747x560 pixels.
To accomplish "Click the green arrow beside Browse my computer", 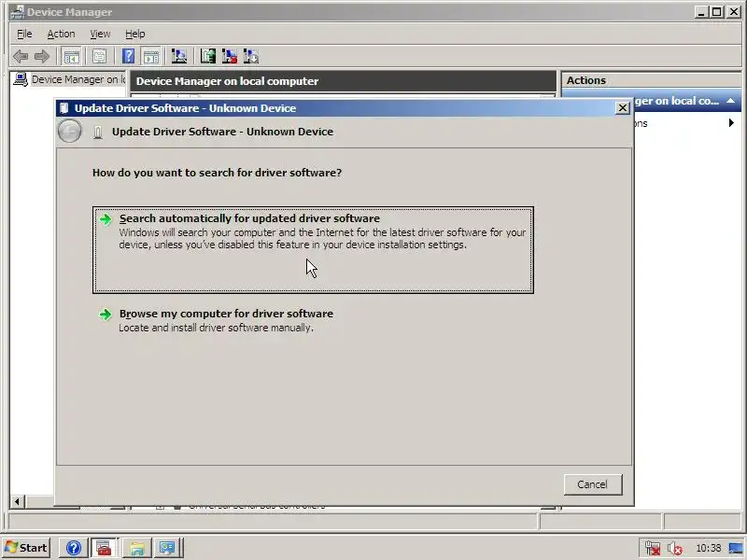I will click(x=106, y=315).
